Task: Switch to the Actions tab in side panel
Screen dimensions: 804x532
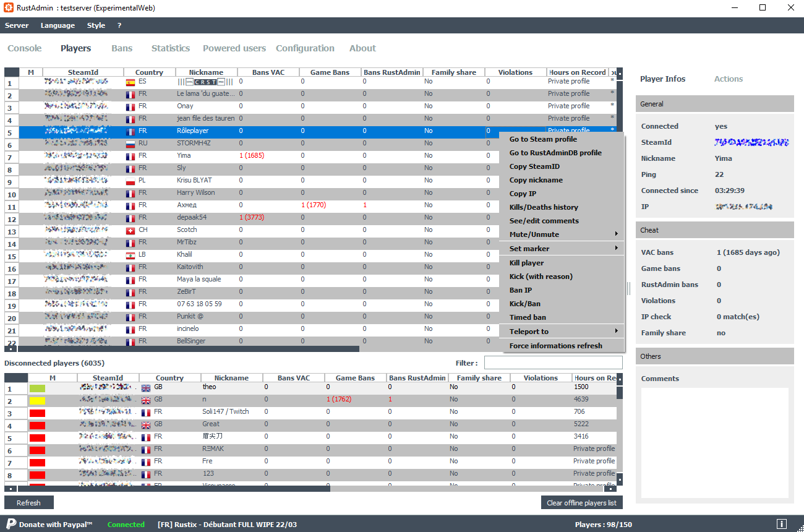Action: pos(729,79)
